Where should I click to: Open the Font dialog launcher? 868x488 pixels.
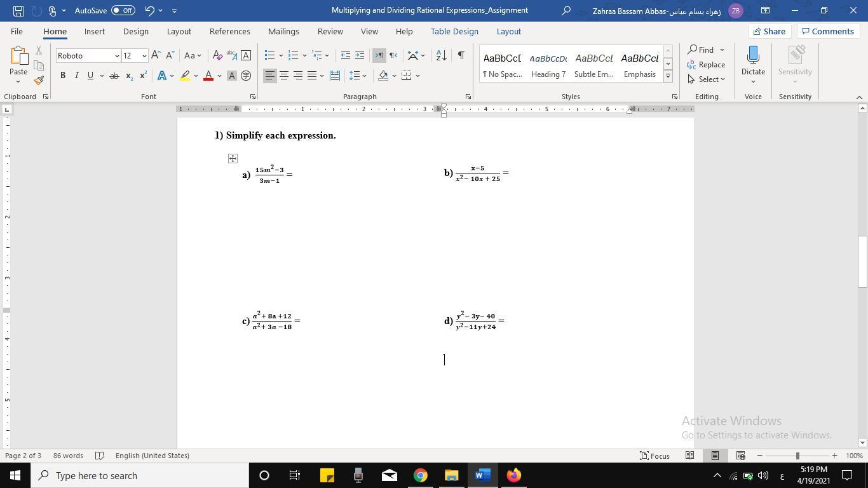253,97
